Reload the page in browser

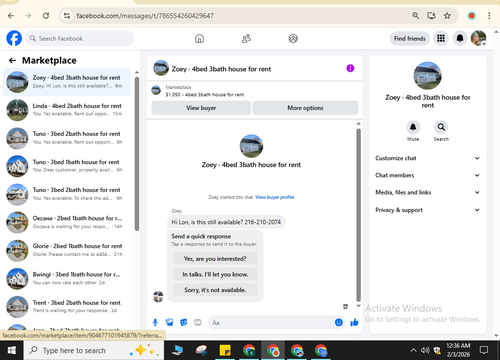click(46, 16)
